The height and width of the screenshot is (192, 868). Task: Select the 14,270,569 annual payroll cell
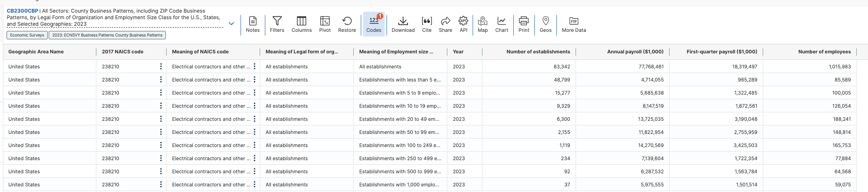click(622, 145)
